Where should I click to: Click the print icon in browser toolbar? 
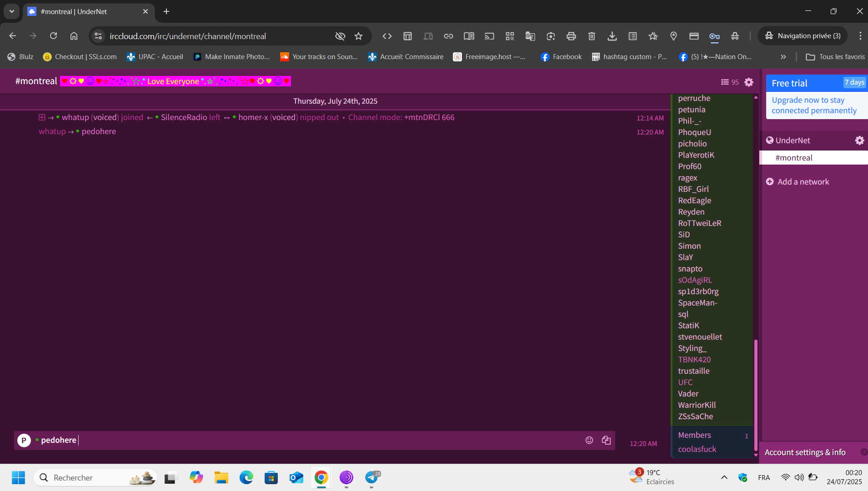[571, 36]
